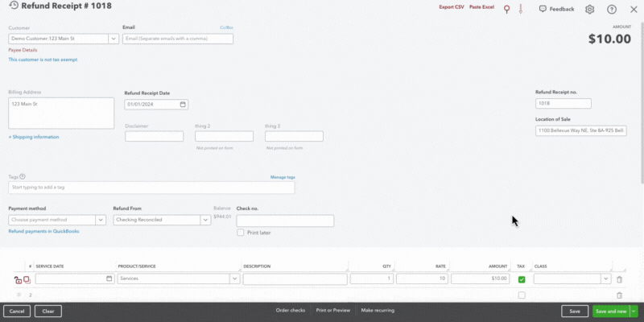Open the Payment method dropdown
This screenshot has width=644, height=322.
[x=100, y=220]
